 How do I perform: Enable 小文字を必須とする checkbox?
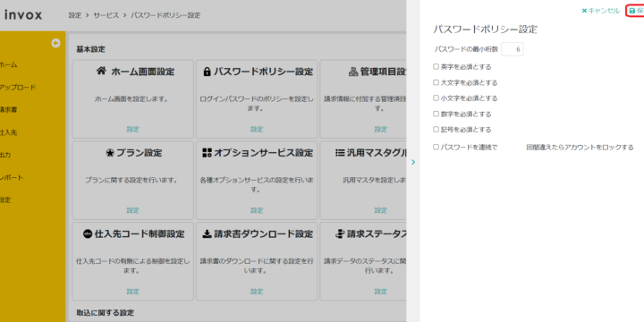click(436, 97)
